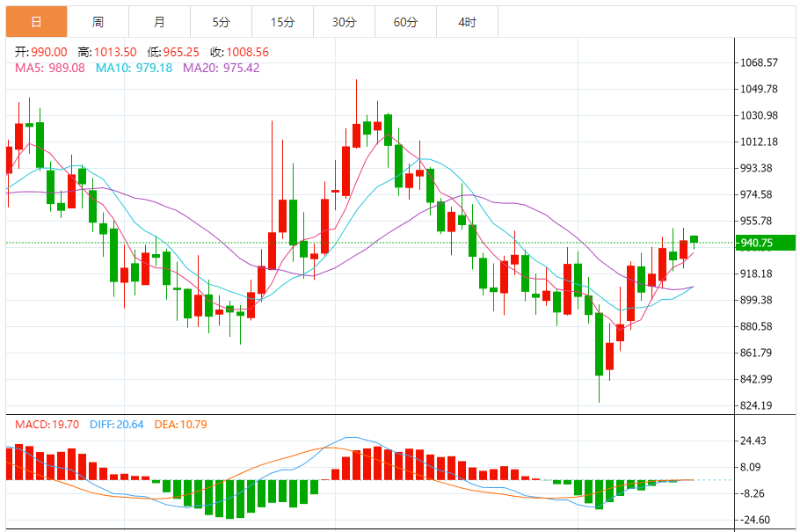Open the 5分 five-minute chart tab
Screen dimensions: 800x532
point(221,22)
